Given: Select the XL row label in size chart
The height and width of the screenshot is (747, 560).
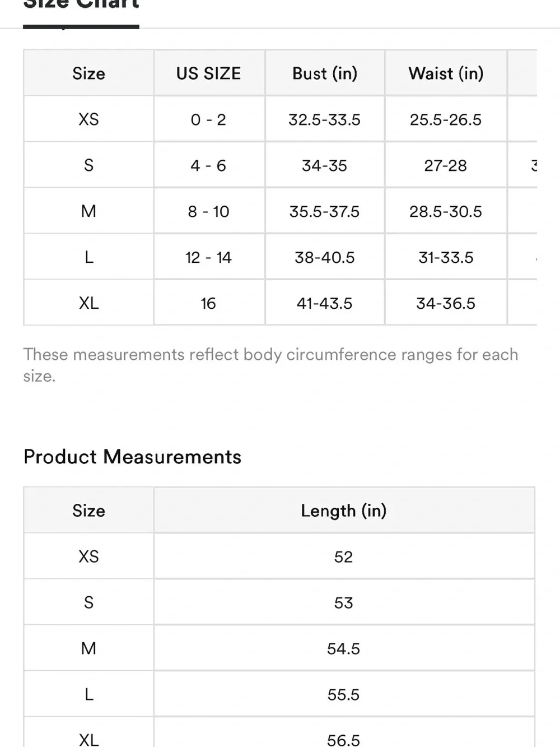Looking at the screenshot, I should (88, 303).
